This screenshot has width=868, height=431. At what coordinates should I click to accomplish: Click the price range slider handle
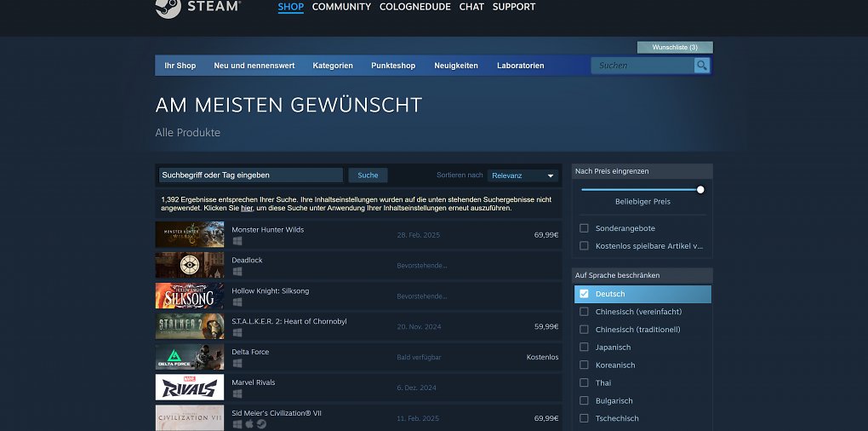pyautogui.click(x=700, y=189)
